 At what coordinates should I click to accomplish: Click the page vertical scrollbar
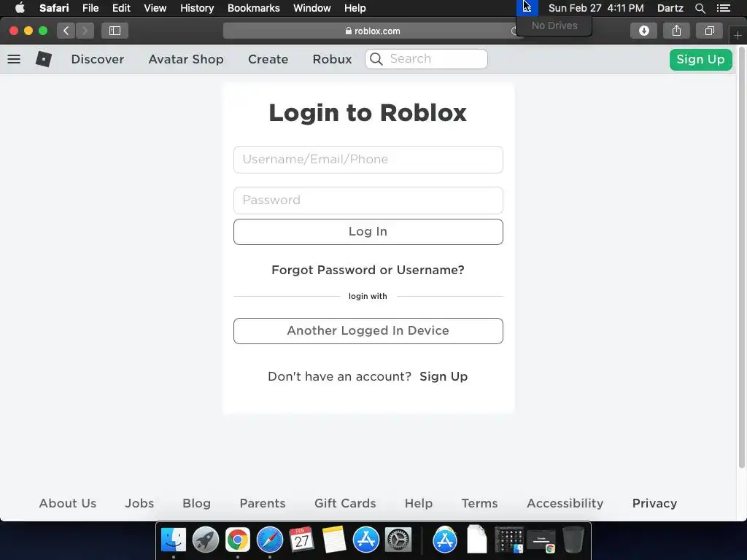point(742,257)
